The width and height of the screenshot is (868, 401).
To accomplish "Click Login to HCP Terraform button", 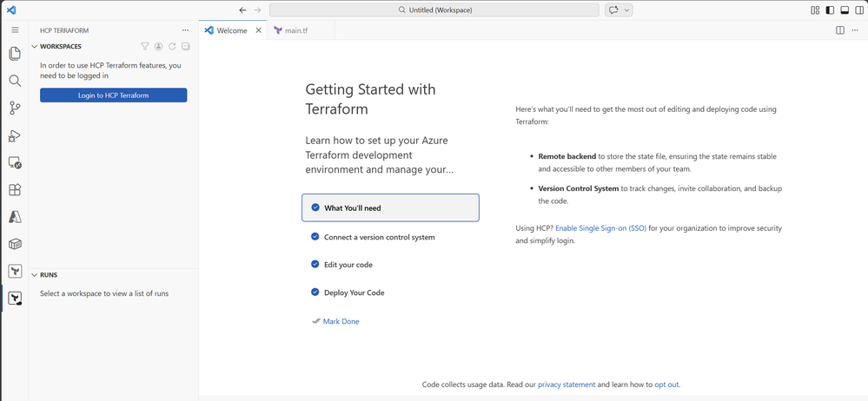I will tap(114, 95).
